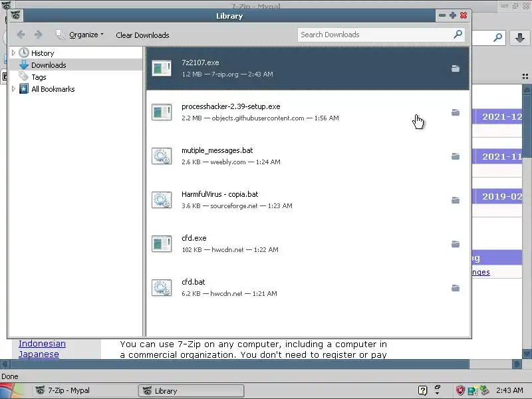Viewport: 532px width, 399px height.
Task: Expand the All Bookmarks tree node
Action: [13, 89]
